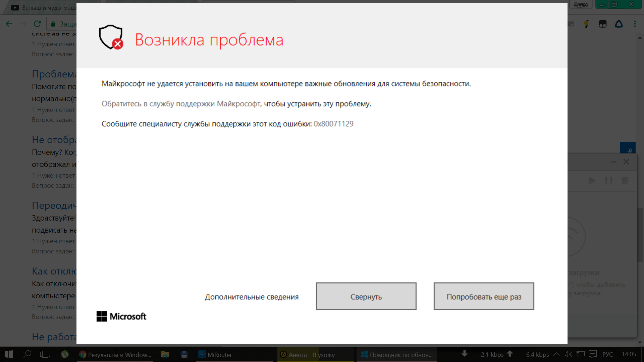Click the shield error icon in the dialog
This screenshot has height=362, width=644.
tap(111, 37)
